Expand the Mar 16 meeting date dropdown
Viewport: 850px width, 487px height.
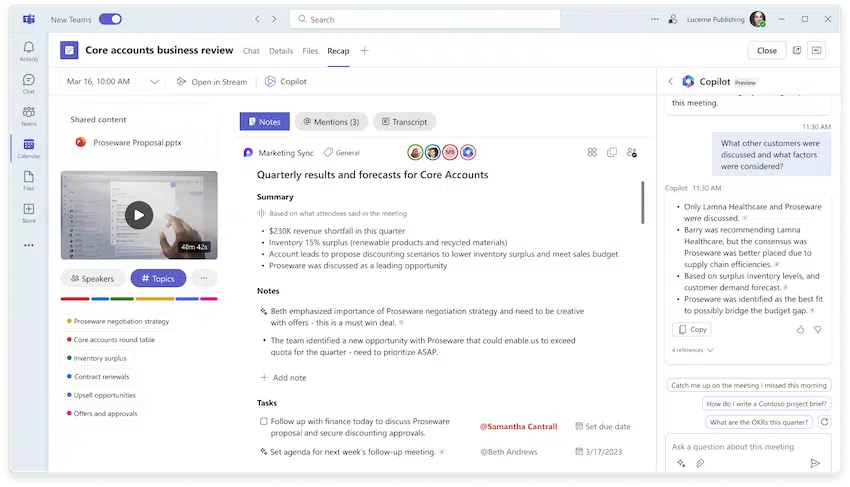pyautogui.click(x=154, y=82)
